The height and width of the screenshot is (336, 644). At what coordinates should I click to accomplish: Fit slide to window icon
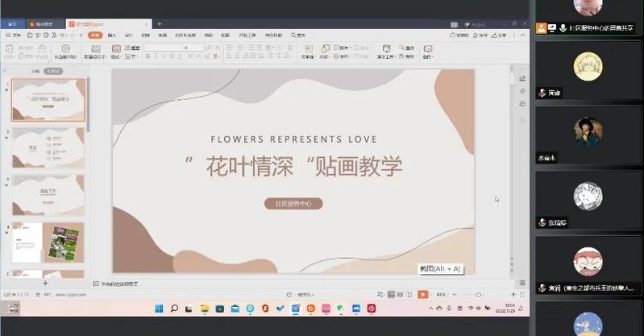[x=522, y=295]
